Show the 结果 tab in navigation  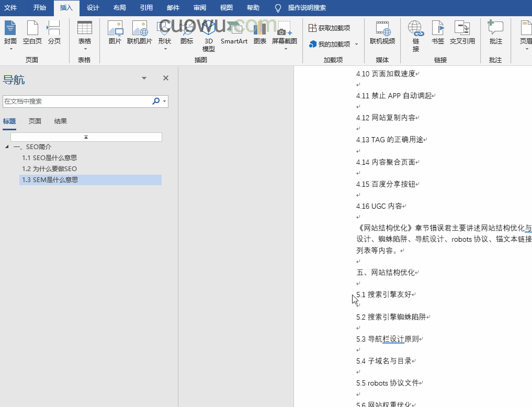[x=60, y=121]
